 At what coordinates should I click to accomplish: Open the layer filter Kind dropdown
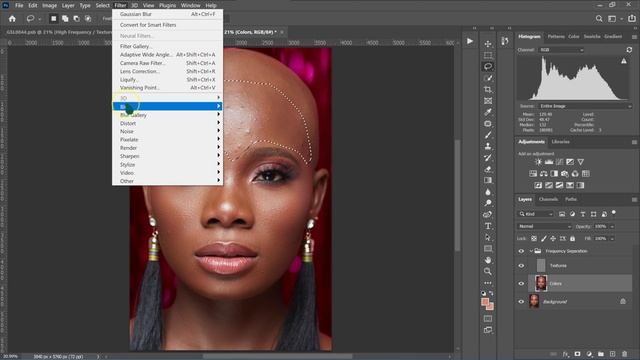click(536, 214)
